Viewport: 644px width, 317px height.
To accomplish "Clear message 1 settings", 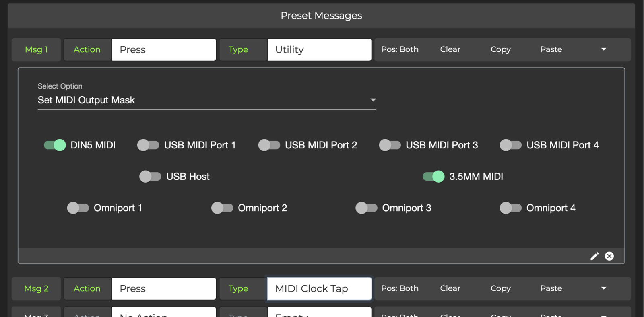I will 450,49.
